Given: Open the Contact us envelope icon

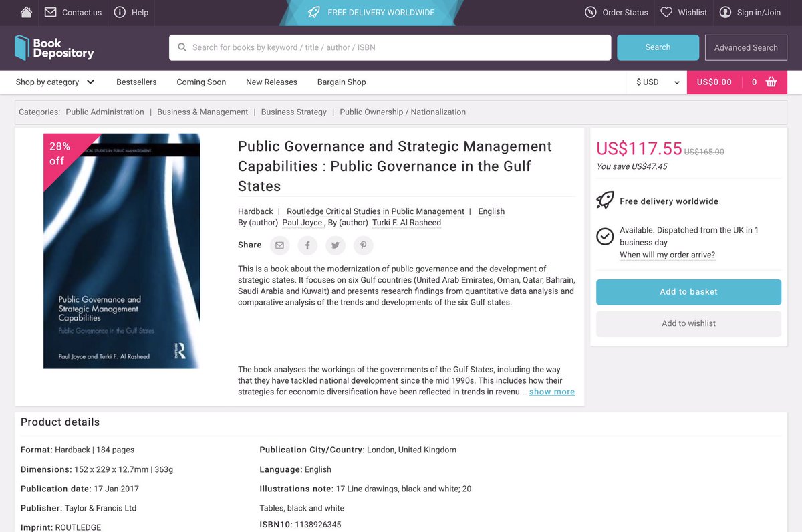Looking at the screenshot, I should pos(49,12).
